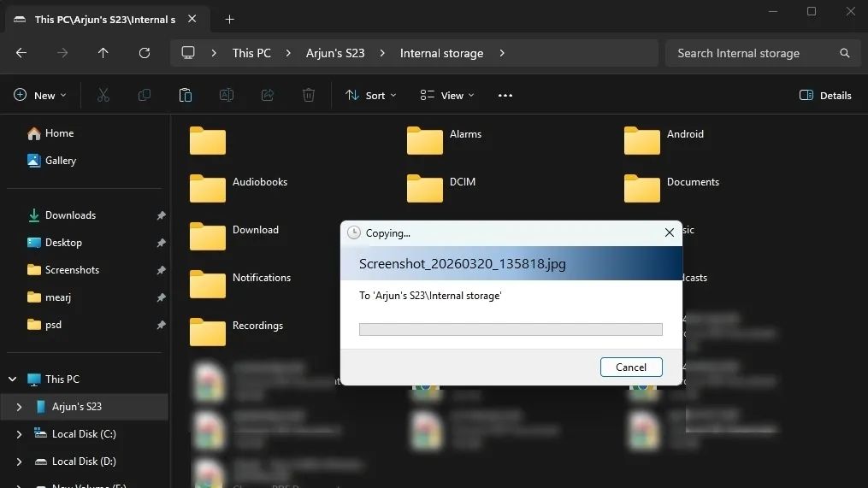Image resolution: width=868 pixels, height=488 pixels.
Task: Expand Local Disk (C:) tree node
Action: 19,434
